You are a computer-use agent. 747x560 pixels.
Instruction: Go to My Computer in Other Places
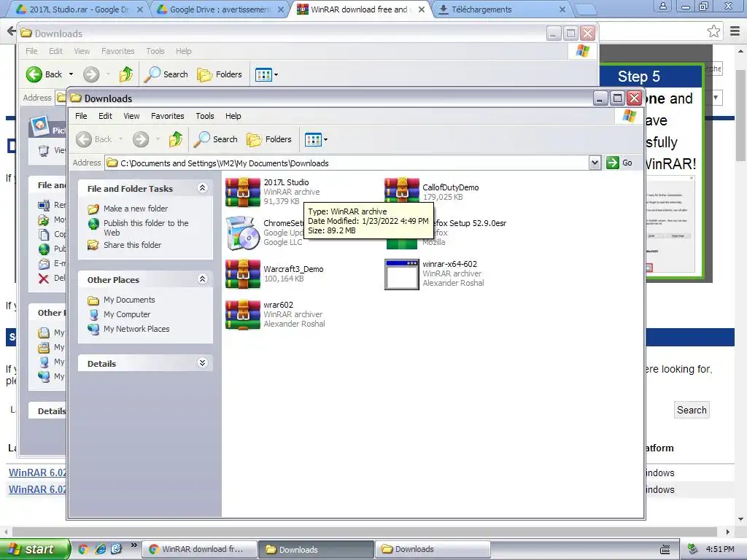click(127, 314)
